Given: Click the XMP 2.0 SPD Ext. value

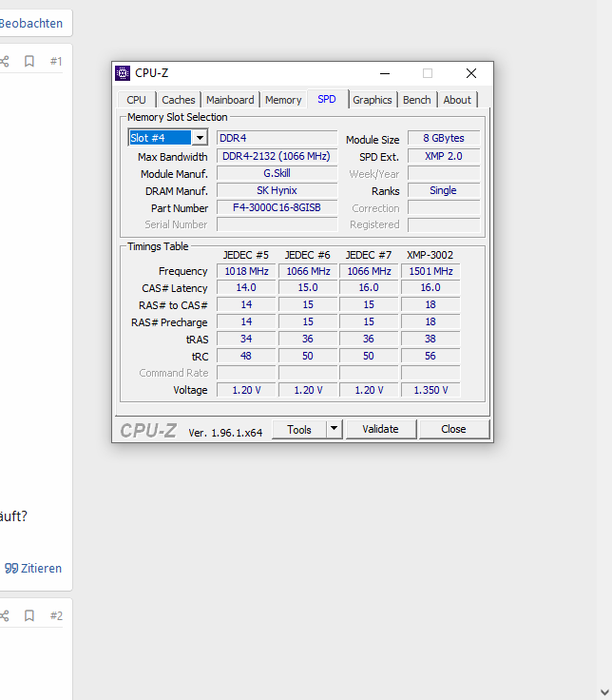Looking at the screenshot, I should click(x=444, y=156).
